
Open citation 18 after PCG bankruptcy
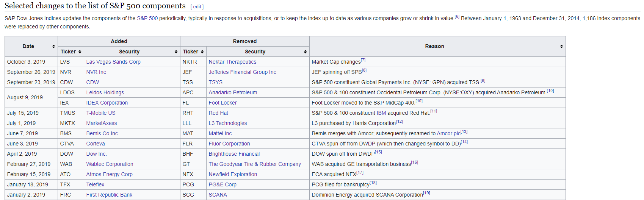click(x=373, y=183)
